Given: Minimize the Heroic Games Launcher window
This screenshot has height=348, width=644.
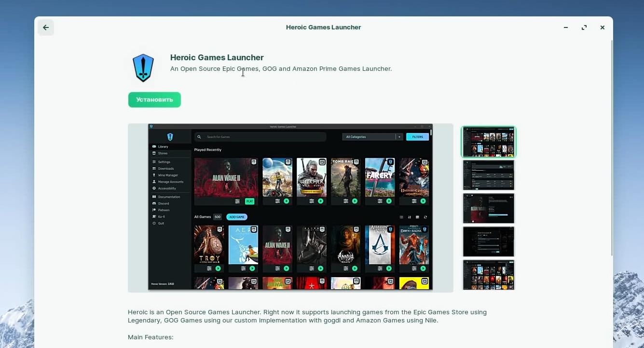Looking at the screenshot, I should pyautogui.click(x=566, y=27).
